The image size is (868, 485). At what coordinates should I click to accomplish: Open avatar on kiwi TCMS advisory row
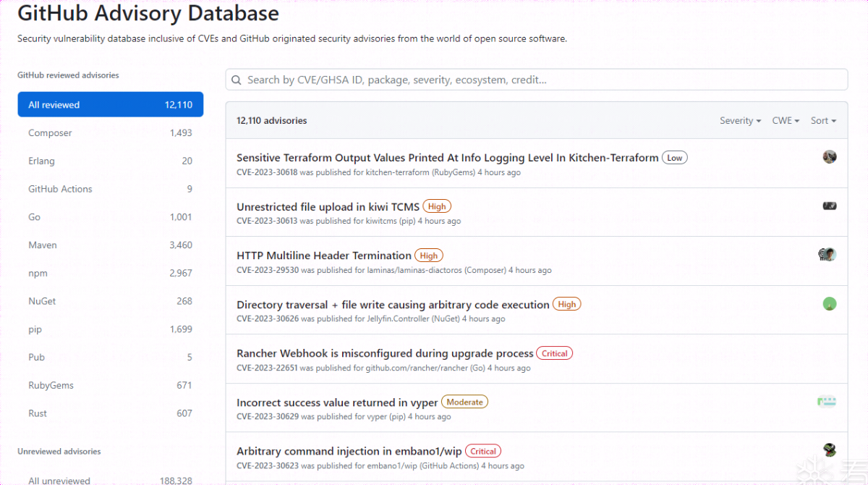click(x=830, y=206)
